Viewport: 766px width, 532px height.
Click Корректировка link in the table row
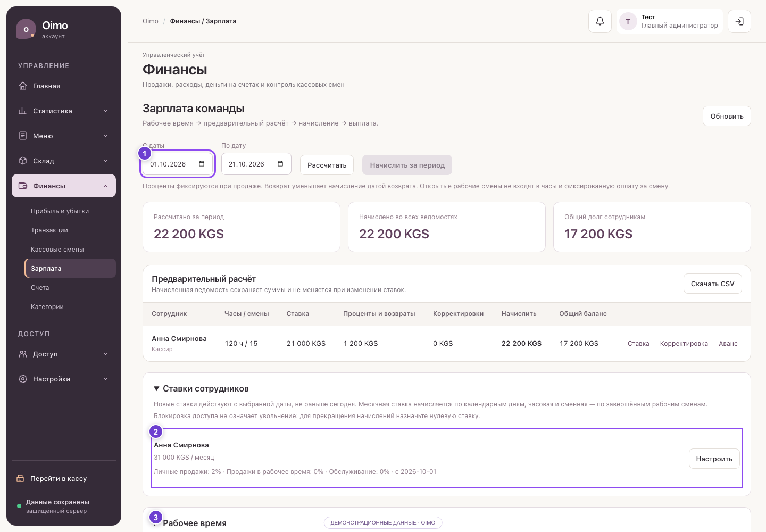point(684,344)
